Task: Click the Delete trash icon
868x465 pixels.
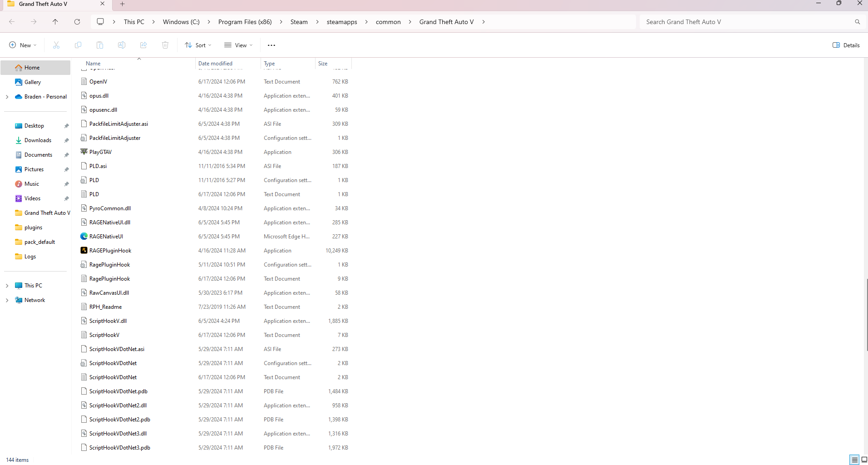Action: pyautogui.click(x=165, y=45)
